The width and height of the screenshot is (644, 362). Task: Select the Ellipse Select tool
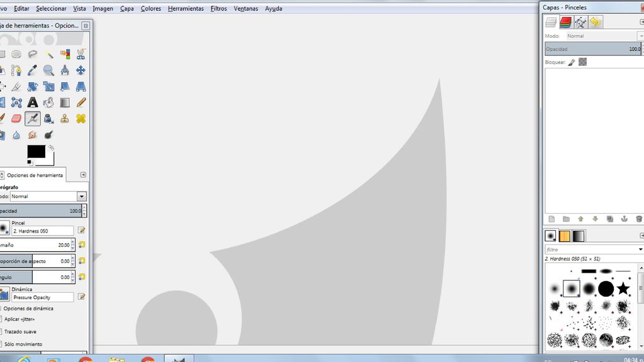(x=16, y=54)
